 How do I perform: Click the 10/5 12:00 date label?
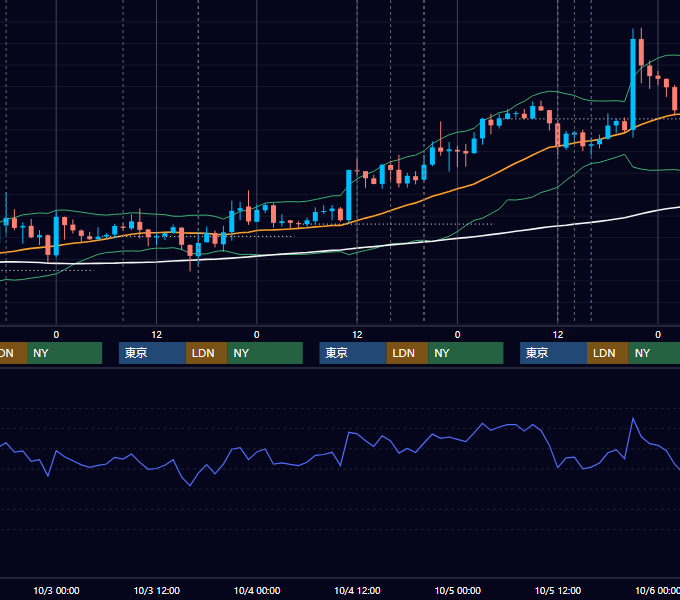point(558,590)
